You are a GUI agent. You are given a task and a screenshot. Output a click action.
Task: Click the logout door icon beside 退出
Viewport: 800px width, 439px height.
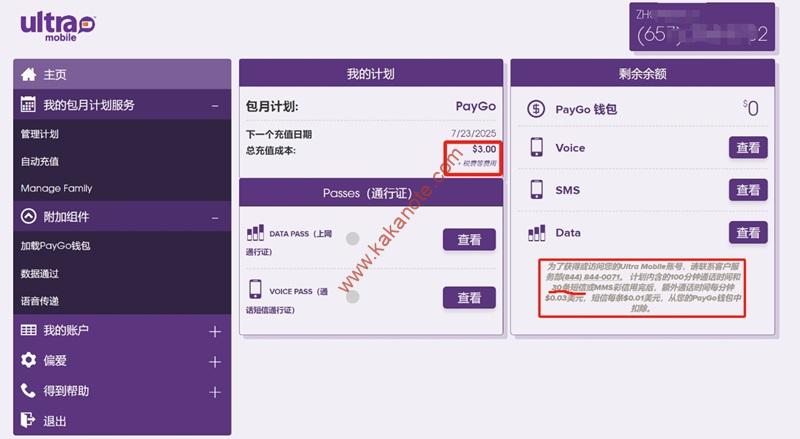click(28, 420)
